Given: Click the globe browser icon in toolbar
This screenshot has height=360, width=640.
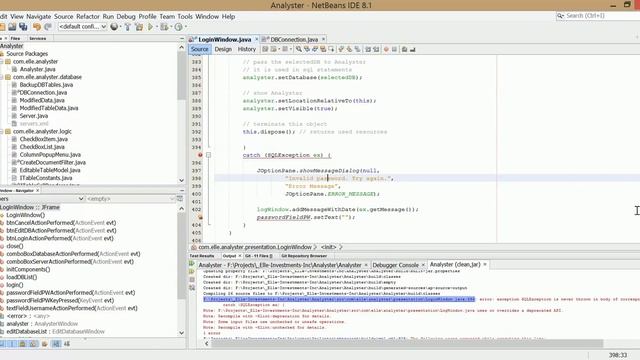Looking at the screenshot, I should [114, 27].
